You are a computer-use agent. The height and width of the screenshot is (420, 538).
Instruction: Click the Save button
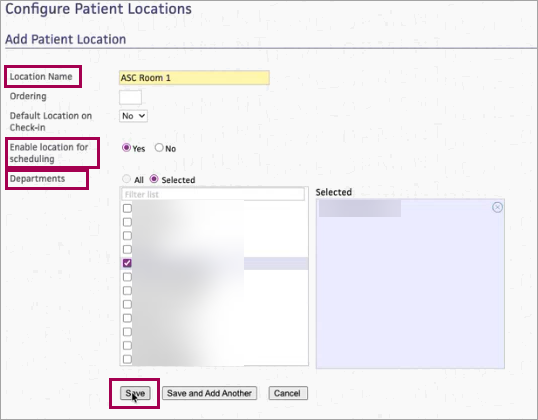click(135, 393)
